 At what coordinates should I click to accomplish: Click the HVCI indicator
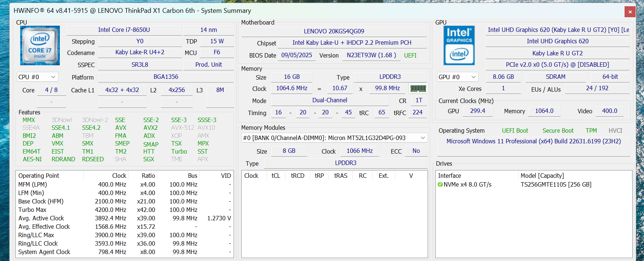pyautogui.click(x=615, y=131)
